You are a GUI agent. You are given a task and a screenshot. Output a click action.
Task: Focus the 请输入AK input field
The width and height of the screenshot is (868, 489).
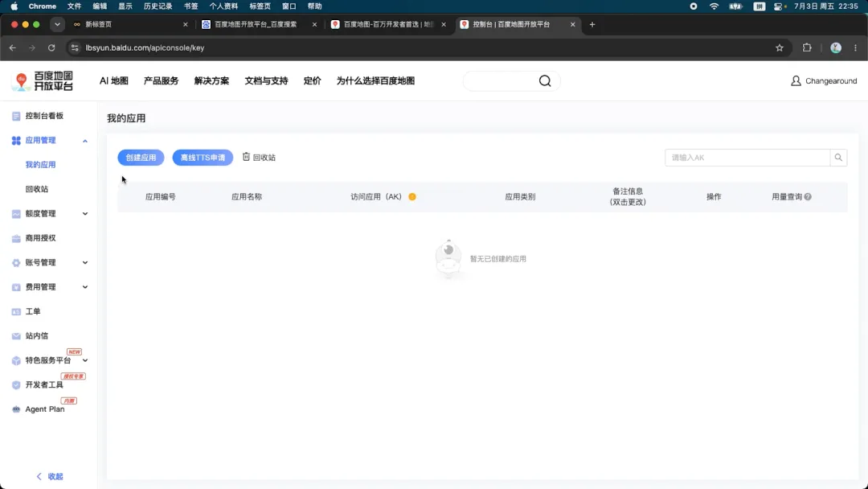click(x=747, y=158)
